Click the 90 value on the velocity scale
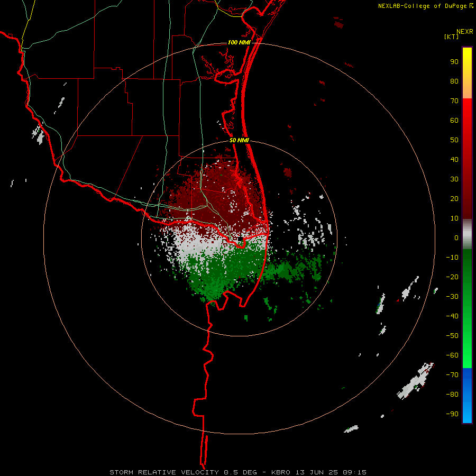This screenshot has height=476, width=476. (454, 62)
